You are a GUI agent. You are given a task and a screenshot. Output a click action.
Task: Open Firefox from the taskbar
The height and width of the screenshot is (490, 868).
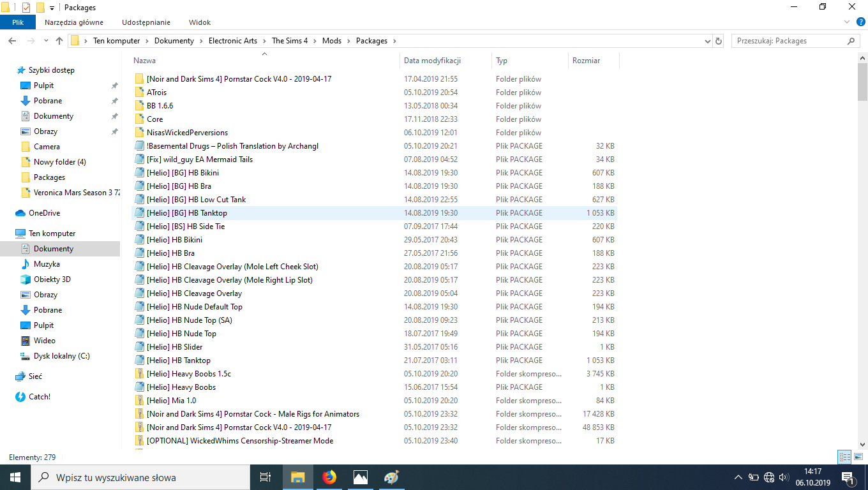point(329,477)
